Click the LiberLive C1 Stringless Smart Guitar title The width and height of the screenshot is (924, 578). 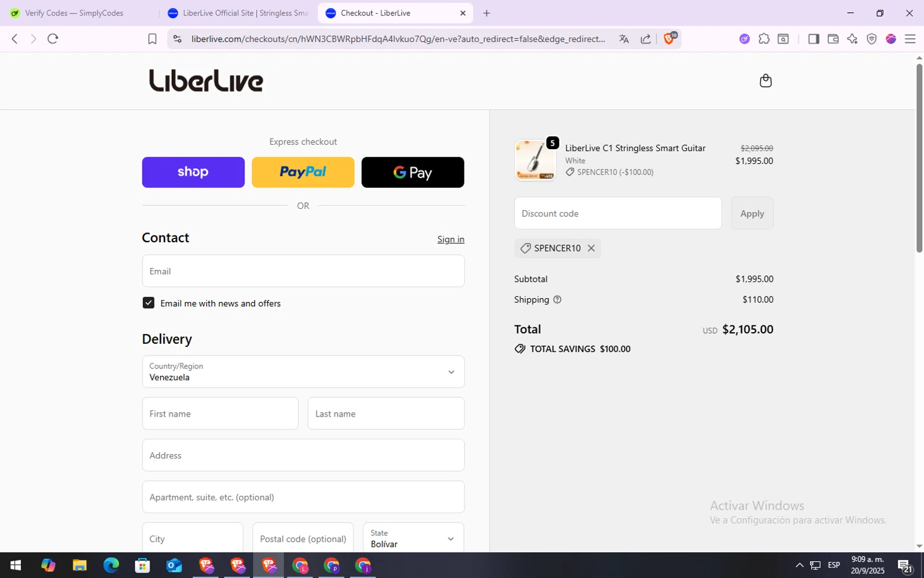pos(635,148)
